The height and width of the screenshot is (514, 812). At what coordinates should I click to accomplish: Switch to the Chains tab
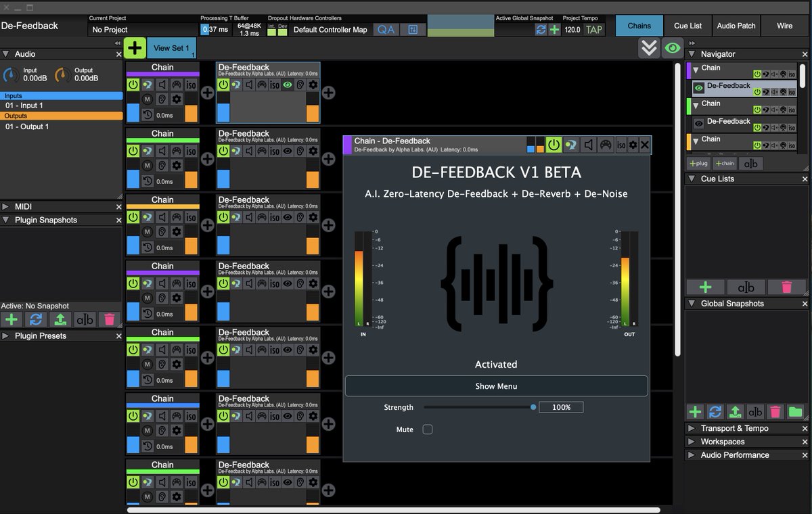[x=639, y=26]
